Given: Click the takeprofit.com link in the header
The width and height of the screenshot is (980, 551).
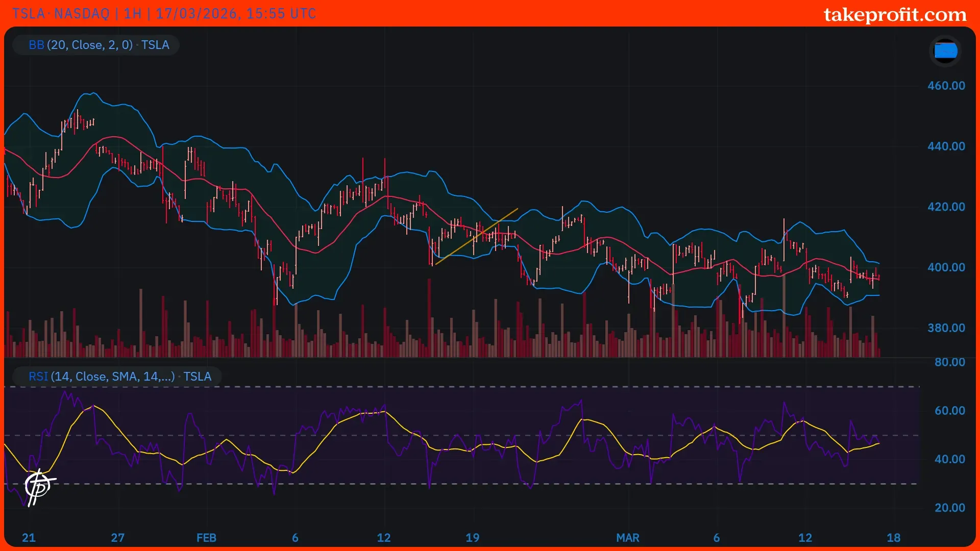Looking at the screenshot, I should pos(895,14).
